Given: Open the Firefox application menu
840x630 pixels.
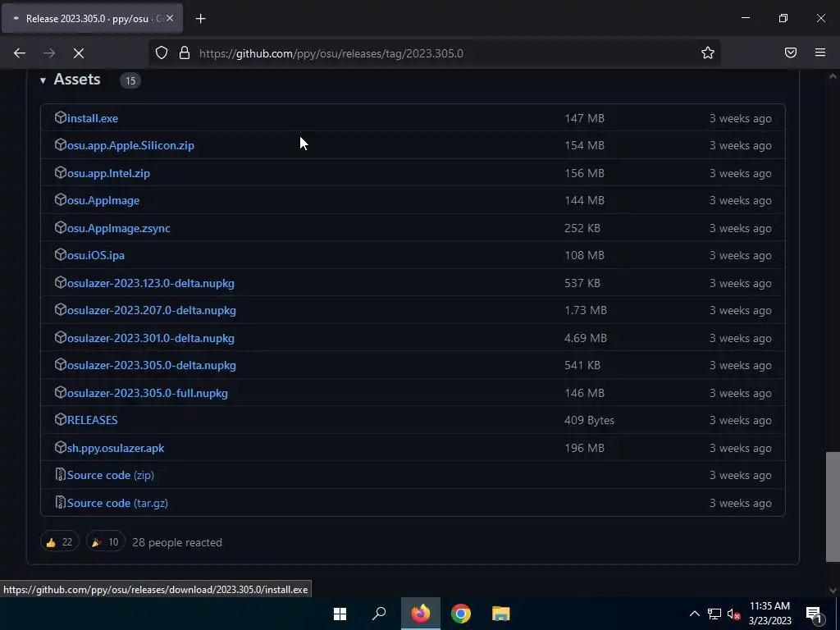Looking at the screenshot, I should coord(820,52).
